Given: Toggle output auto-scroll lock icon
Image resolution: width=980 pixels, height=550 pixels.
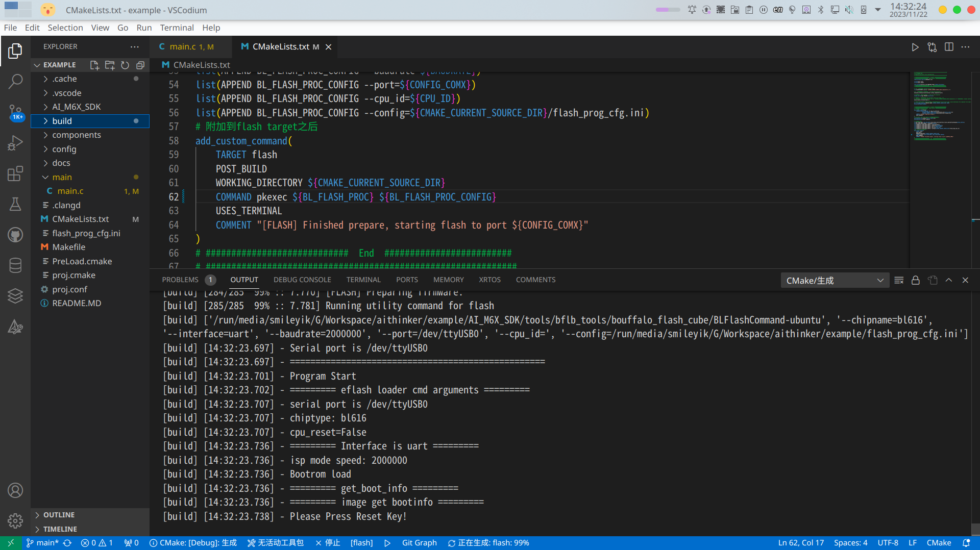Looking at the screenshot, I should (916, 280).
